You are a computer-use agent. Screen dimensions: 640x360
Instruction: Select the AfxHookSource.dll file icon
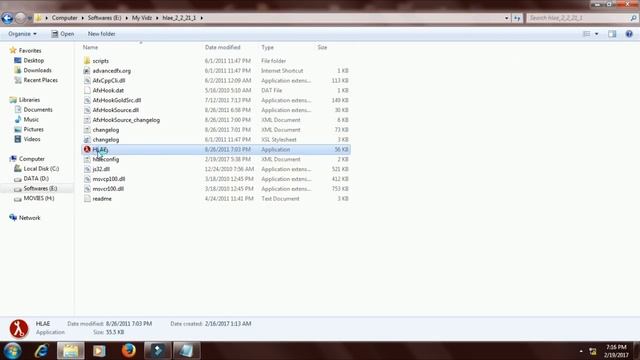coord(87,110)
